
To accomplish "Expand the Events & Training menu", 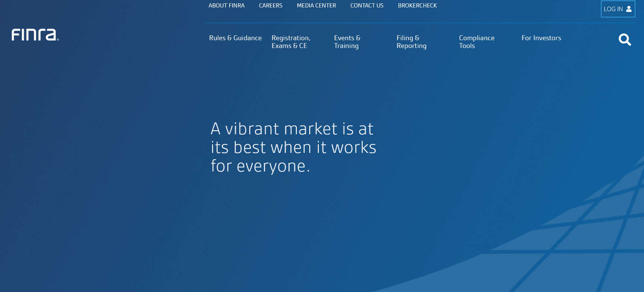I will pos(347,42).
